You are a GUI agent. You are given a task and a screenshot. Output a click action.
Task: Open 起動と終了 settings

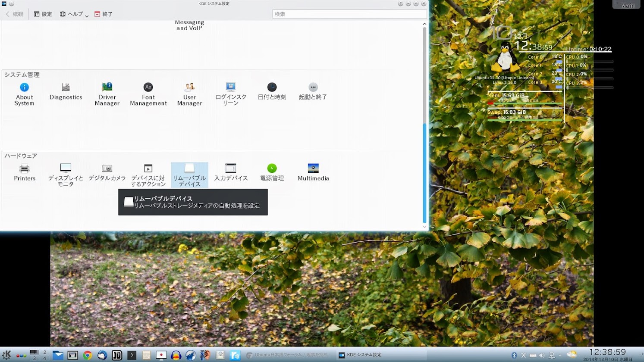point(313,92)
